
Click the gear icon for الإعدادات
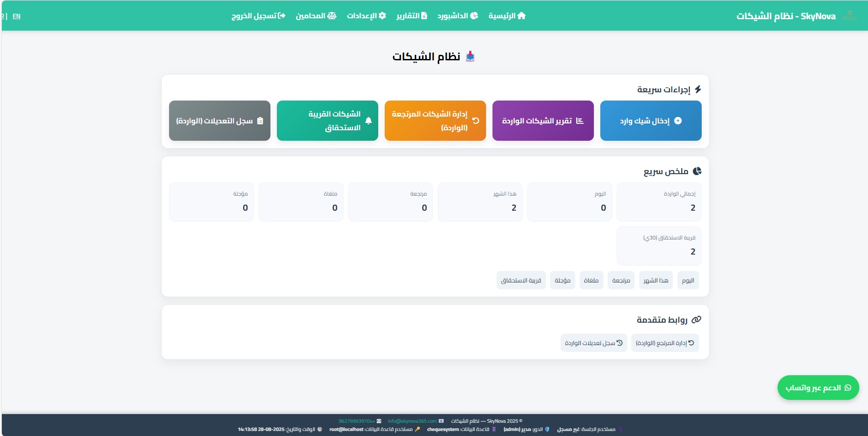click(382, 16)
